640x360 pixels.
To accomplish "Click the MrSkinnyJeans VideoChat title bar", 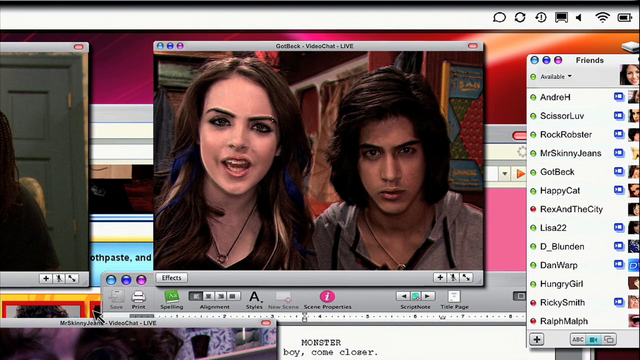I will (x=138, y=323).
